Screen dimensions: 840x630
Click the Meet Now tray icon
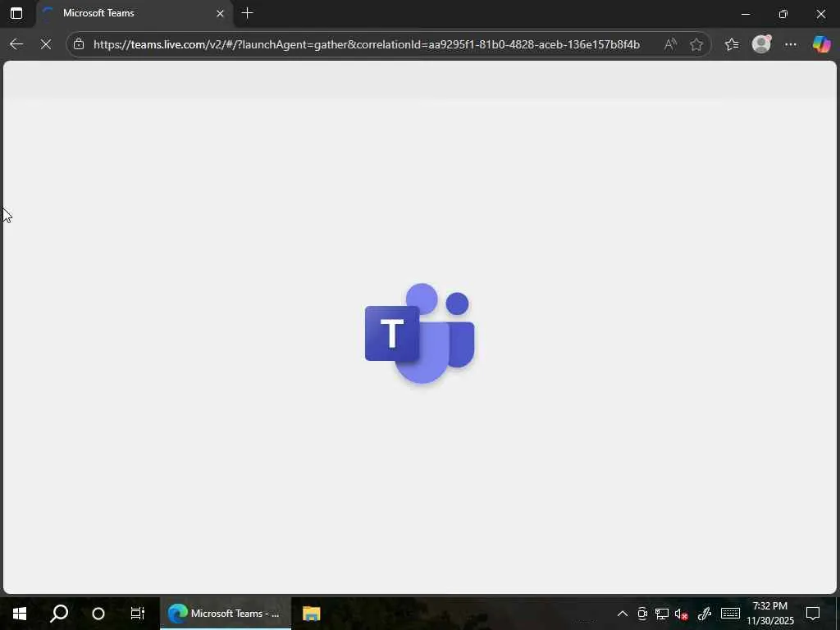tap(641, 614)
